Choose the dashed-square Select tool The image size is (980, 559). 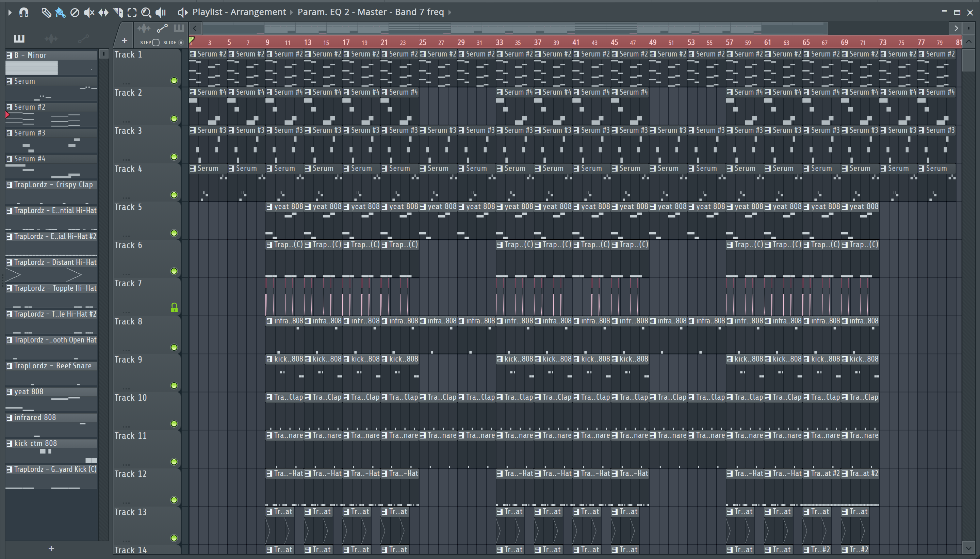[x=132, y=12]
